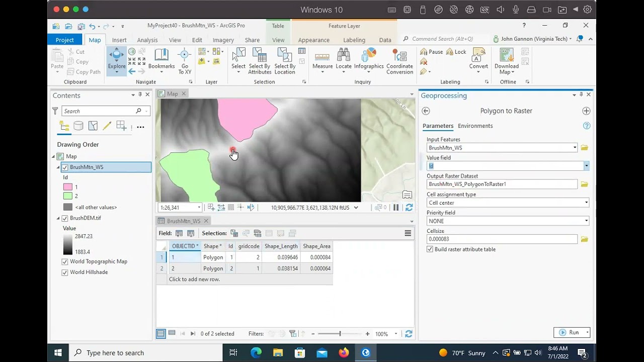Open the Convert labels dropdown
The width and height of the screenshot is (644, 362).
pos(478,72)
